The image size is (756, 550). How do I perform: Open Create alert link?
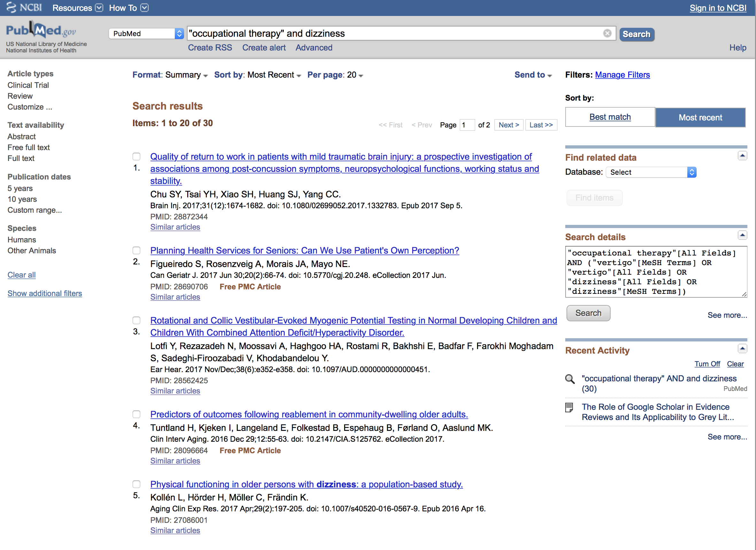[x=264, y=48]
